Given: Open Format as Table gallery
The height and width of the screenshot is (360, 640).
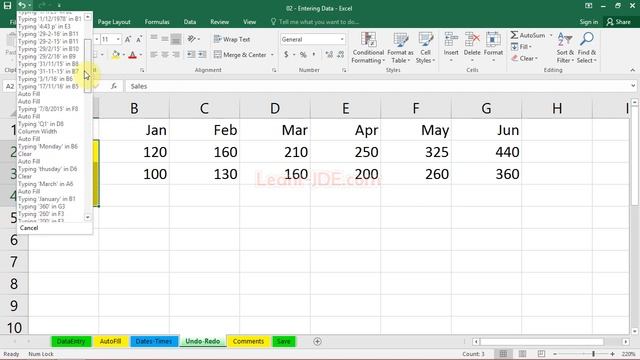Looking at the screenshot, I should [400, 48].
